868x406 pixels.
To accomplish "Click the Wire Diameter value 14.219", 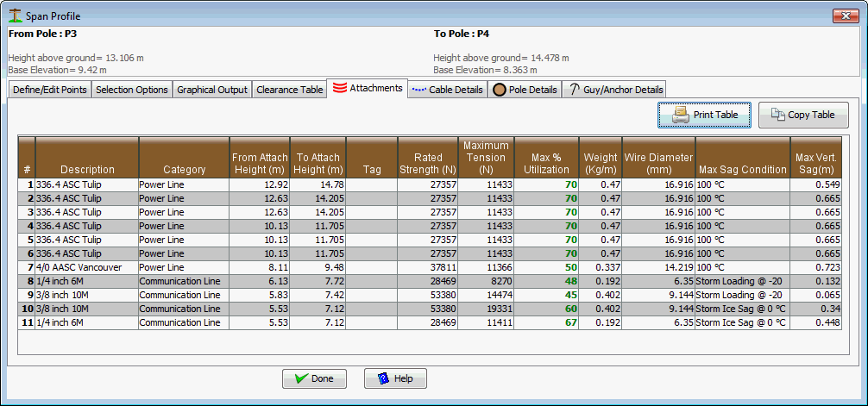I will click(x=658, y=268).
